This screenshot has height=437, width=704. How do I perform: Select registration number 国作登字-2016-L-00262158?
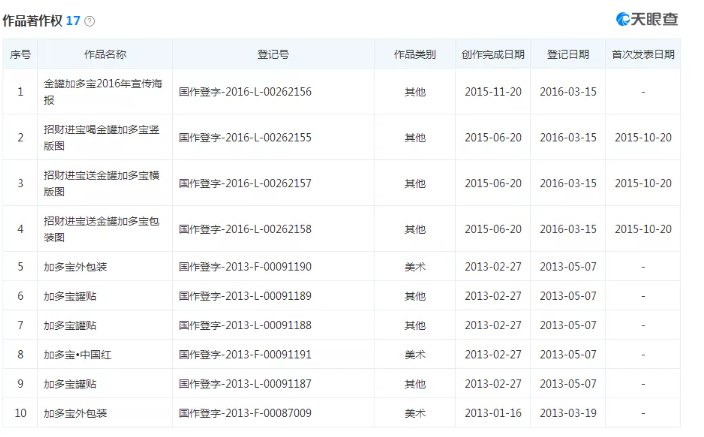click(245, 229)
